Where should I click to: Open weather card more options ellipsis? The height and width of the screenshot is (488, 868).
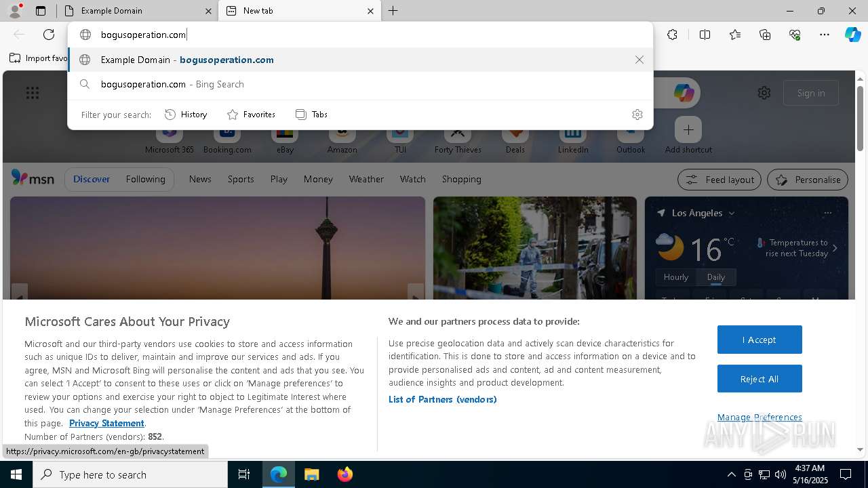[x=827, y=213]
